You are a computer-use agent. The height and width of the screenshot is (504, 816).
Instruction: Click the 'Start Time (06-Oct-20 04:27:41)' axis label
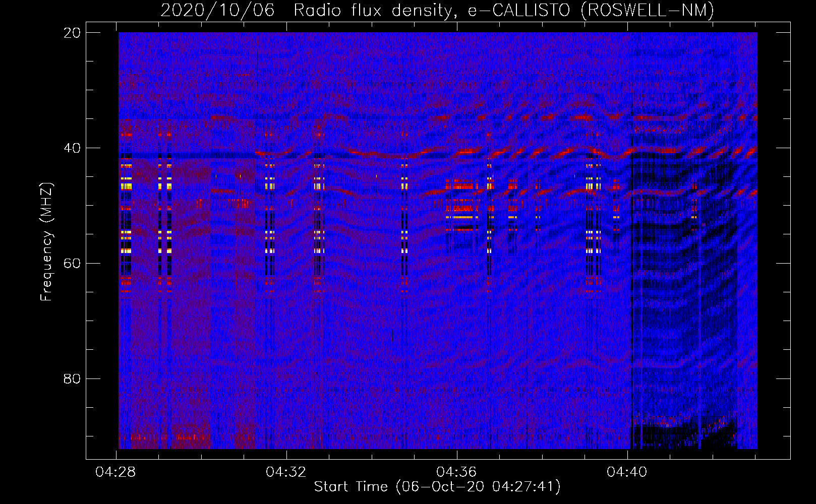437,487
